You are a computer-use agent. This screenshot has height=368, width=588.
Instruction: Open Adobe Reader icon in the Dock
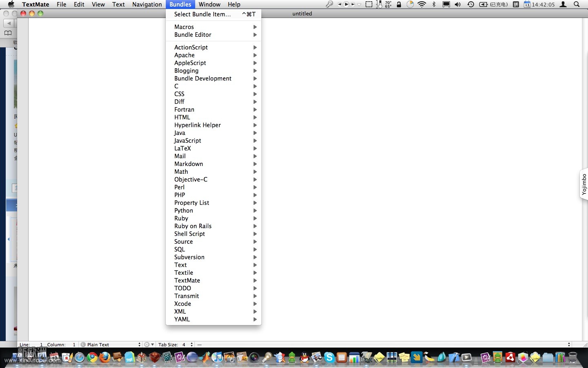click(x=510, y=357)
